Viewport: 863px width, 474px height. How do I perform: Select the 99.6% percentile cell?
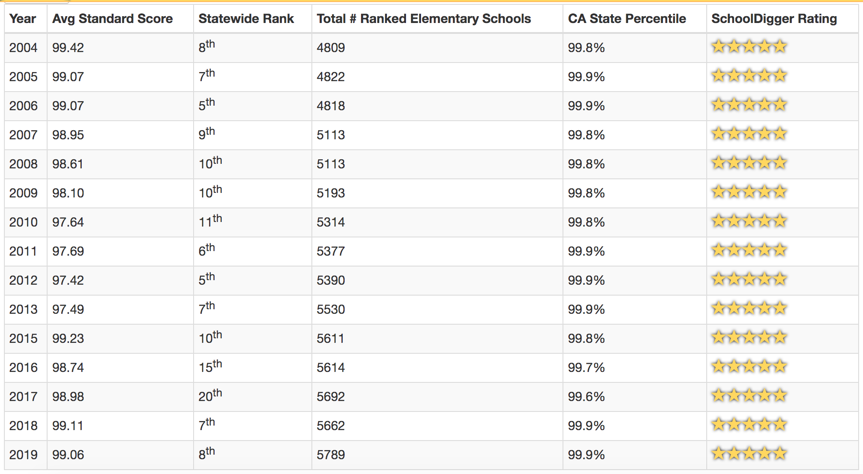[586, 397]
